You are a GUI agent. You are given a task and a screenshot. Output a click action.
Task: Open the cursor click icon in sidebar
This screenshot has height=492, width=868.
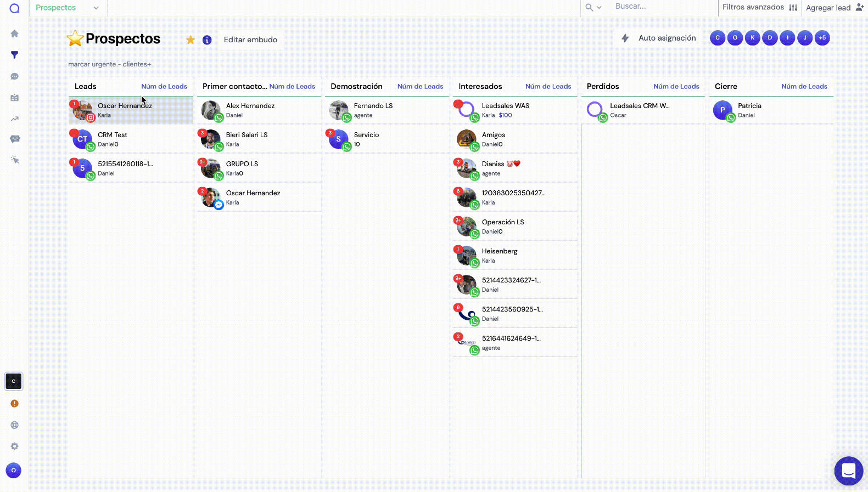(x=15, y=160)
